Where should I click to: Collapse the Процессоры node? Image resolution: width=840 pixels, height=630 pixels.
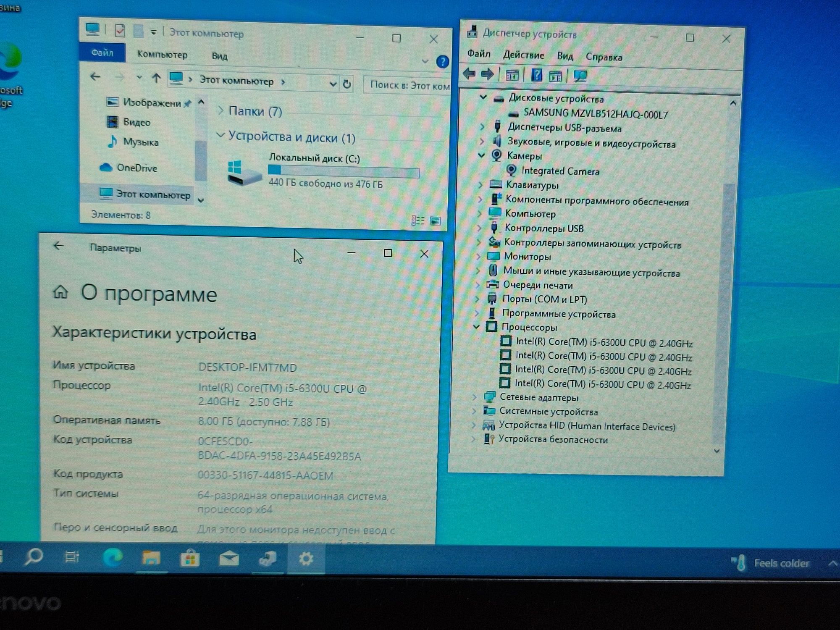476,326
